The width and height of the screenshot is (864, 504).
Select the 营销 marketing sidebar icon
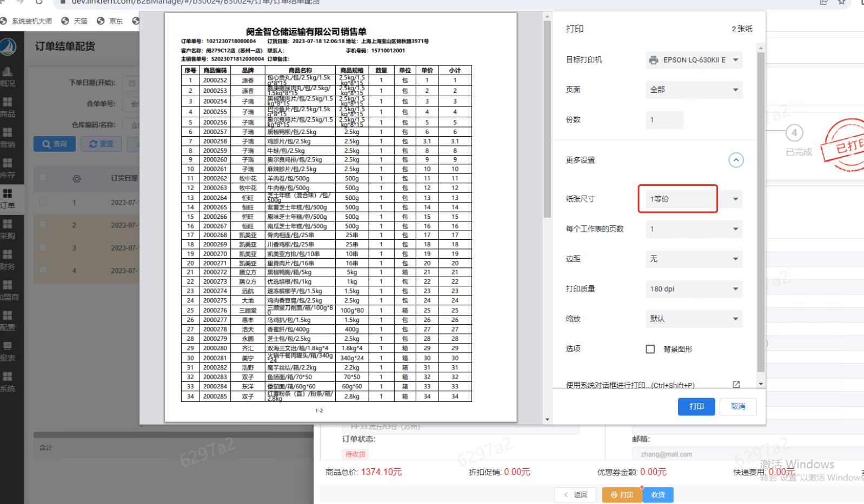pos(8,133)
